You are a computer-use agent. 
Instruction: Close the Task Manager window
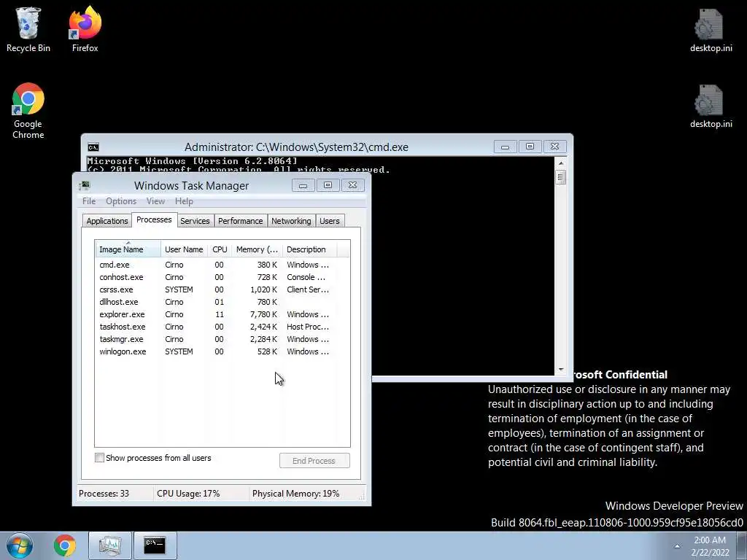352,185
